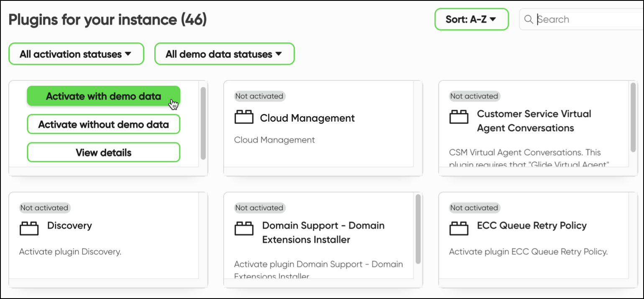Image resolution: width=644 pixels, height=299 pixels.
Task: Expand the All demo data statuses filter
Action: pyautogui.click(x=224, y=54)
